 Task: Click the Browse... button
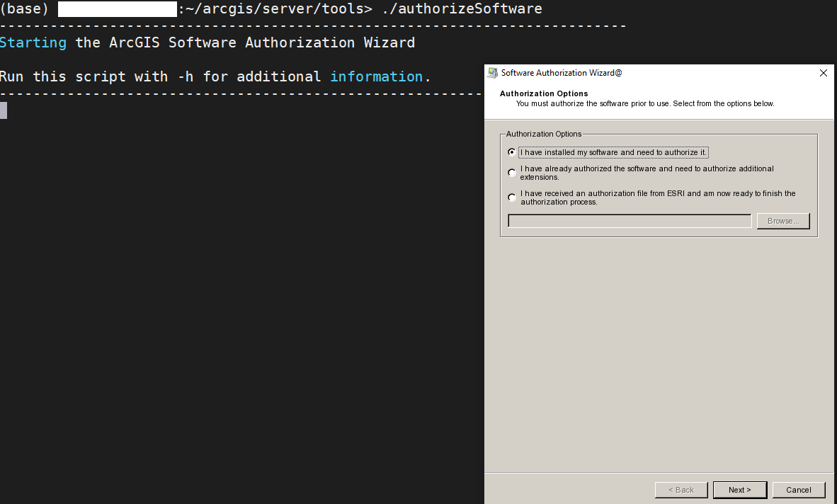tap(783, 221)
